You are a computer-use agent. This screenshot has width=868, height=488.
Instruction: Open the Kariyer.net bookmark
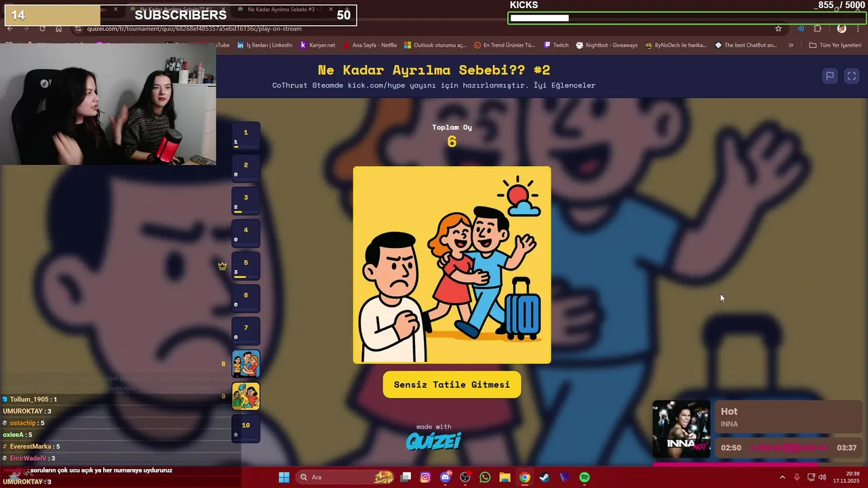(x=318, y=45)
